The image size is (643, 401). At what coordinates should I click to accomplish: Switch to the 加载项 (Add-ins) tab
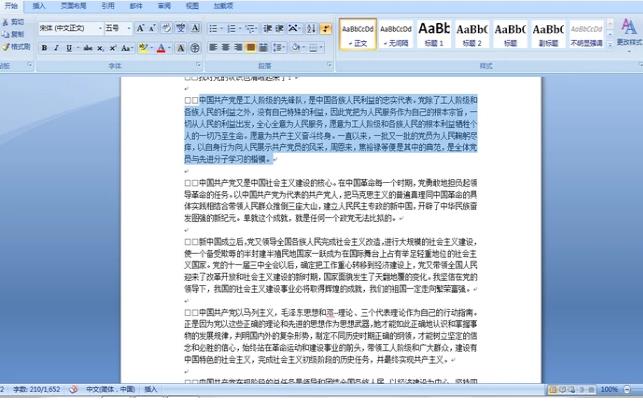click(x=223, y=6)
